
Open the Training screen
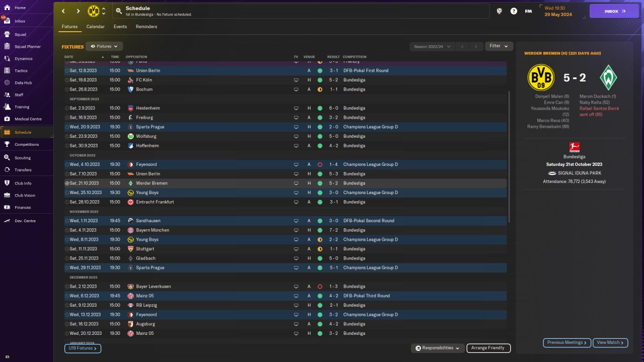[27, 107]
